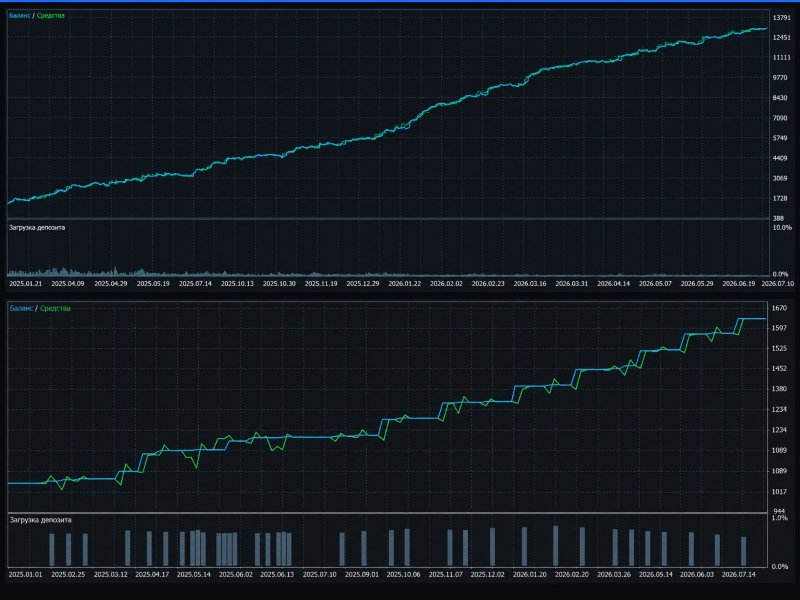Click the 12451 axis value
Viewport: 800px width, 600px height.
(x=781, y=38)
